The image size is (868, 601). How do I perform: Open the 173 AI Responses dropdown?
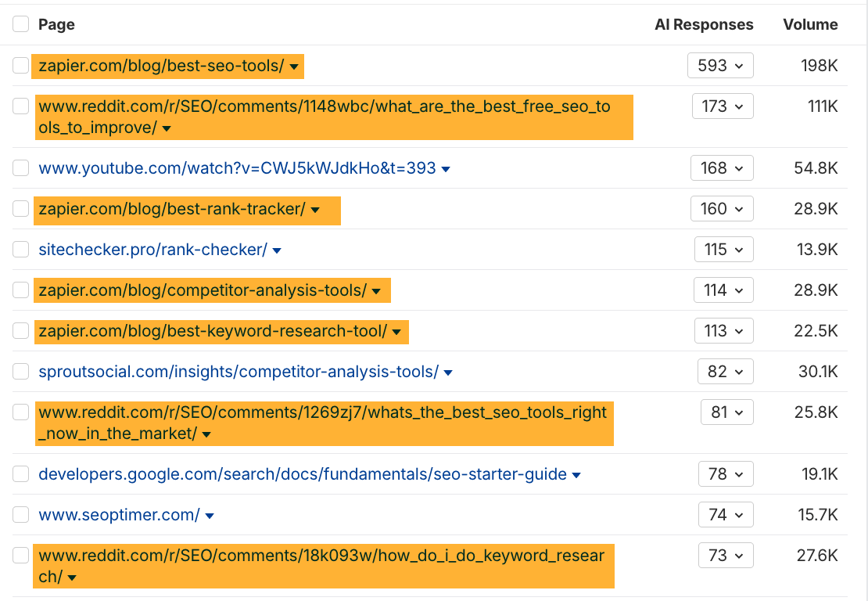click(x=722, y=106)
